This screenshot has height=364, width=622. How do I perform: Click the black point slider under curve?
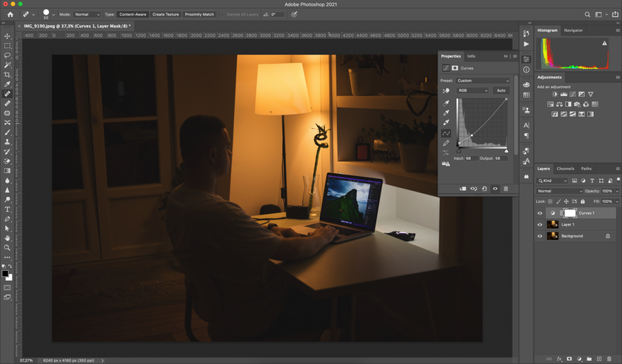pyautogui.click(x=458, y=151)
